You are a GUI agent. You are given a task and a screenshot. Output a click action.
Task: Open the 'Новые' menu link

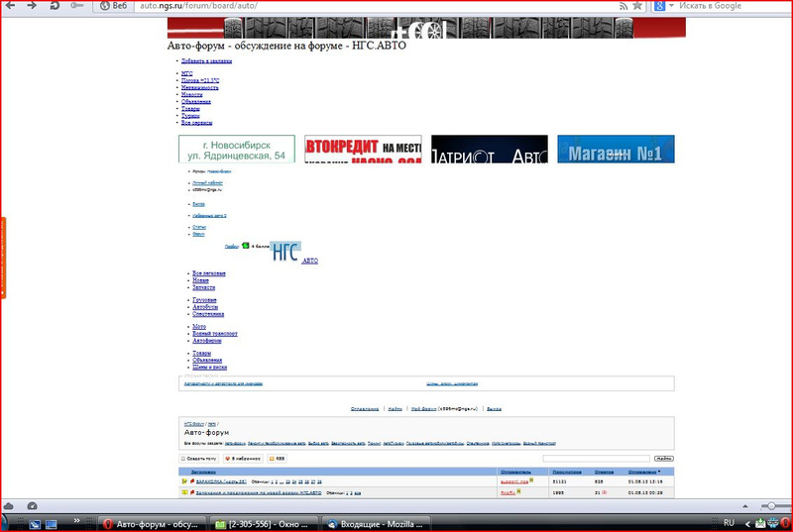(x=200, y=281)
